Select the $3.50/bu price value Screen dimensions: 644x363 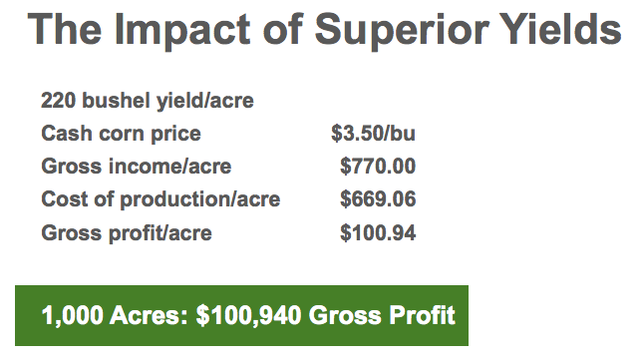[x=373, y=134]
